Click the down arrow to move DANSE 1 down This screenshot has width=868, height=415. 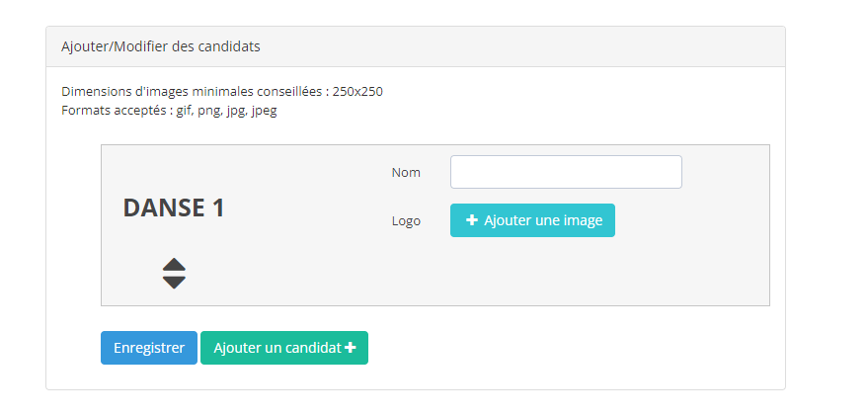pos(174,282)
